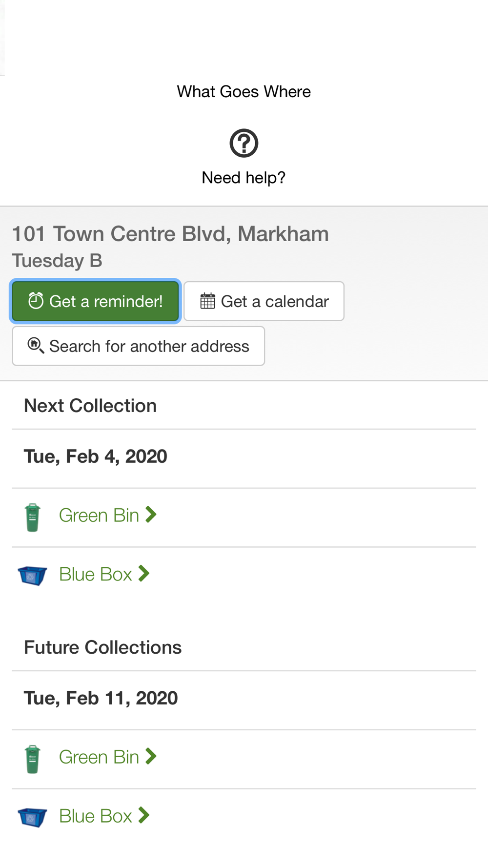Click the alarm clock icon in reminder button

pos(36,301)
